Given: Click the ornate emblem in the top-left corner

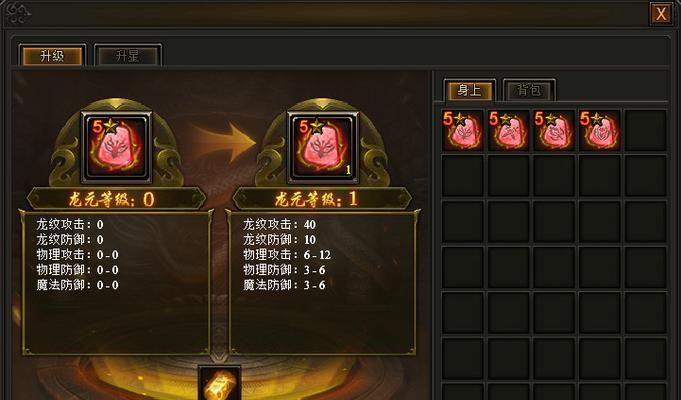Looking at the screenshot, I should click(17, 13).
